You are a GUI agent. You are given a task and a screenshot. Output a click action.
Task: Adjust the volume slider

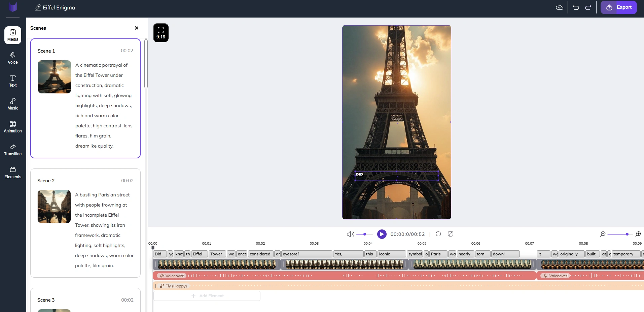tap(365, 234)
